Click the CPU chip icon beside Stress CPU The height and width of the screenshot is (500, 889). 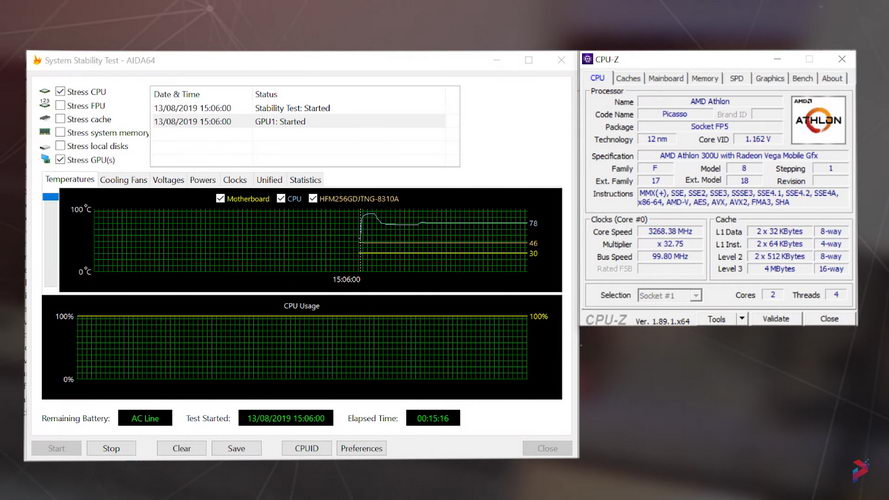point(45,91)
